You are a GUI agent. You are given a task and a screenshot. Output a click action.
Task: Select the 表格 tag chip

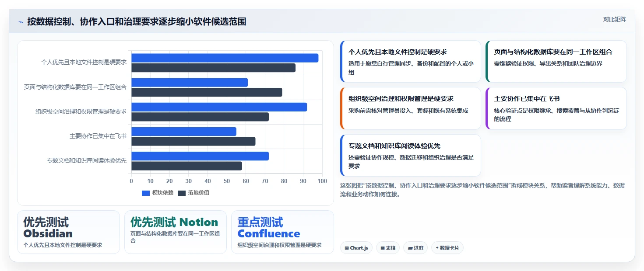[x=387, y=248]
